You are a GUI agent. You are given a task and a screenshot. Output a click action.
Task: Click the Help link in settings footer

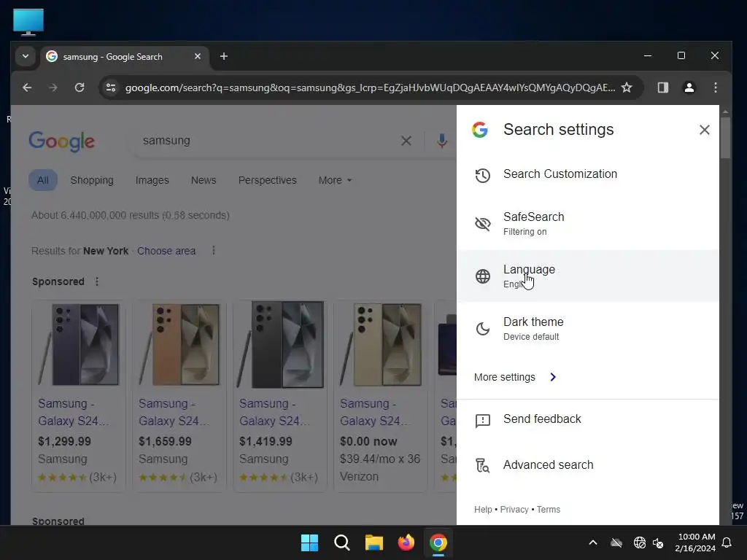pyautogui.click(x=483, y=510)
